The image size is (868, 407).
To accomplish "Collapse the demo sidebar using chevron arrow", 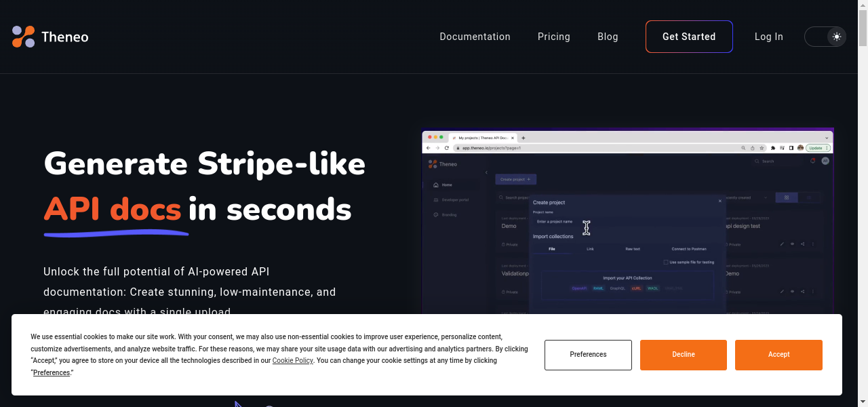I will click(486, 173).
